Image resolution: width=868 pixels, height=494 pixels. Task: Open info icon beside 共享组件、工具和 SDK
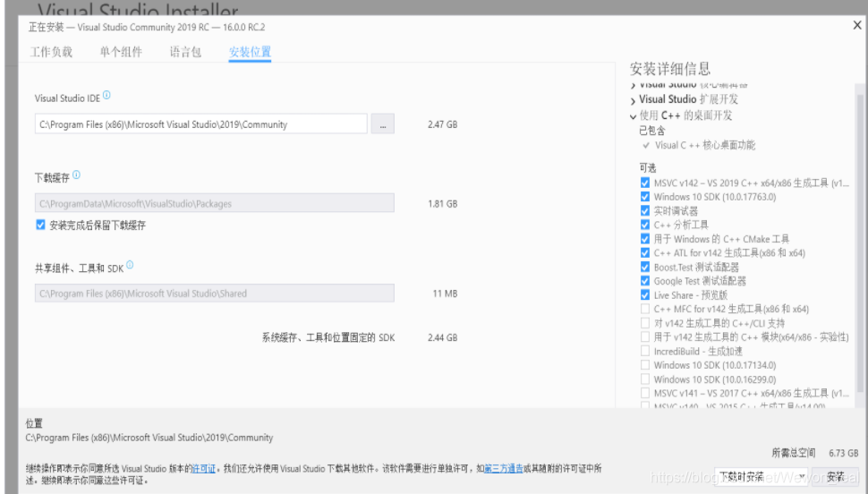(130, 265)
